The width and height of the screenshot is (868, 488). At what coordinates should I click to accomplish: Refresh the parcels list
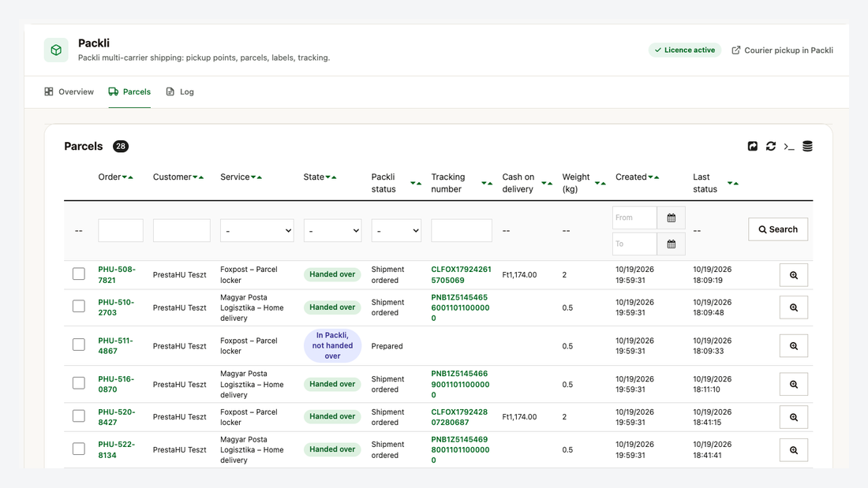pyautogui.click(x=771, y=146)
